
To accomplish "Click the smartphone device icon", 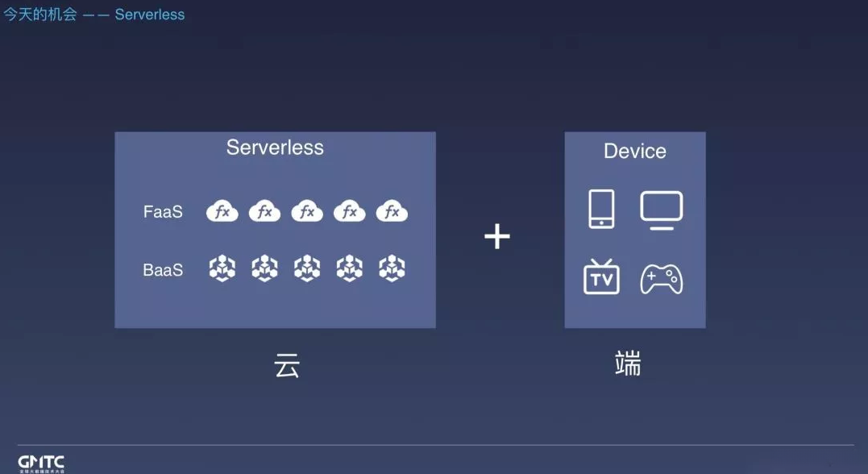I will pos(601,209).
